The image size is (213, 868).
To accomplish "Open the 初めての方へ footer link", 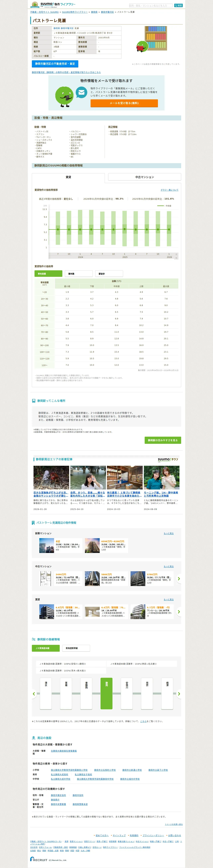I will [x=102, y=835].
